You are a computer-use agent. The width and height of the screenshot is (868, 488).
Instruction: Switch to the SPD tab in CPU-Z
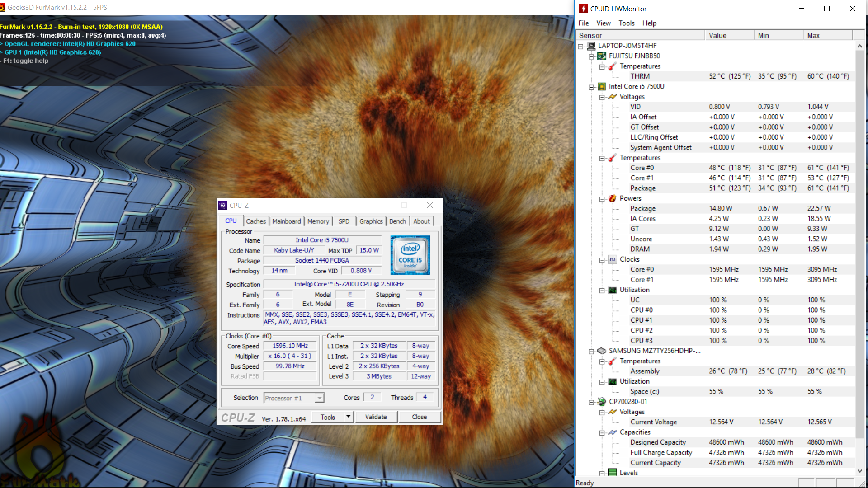344,221
